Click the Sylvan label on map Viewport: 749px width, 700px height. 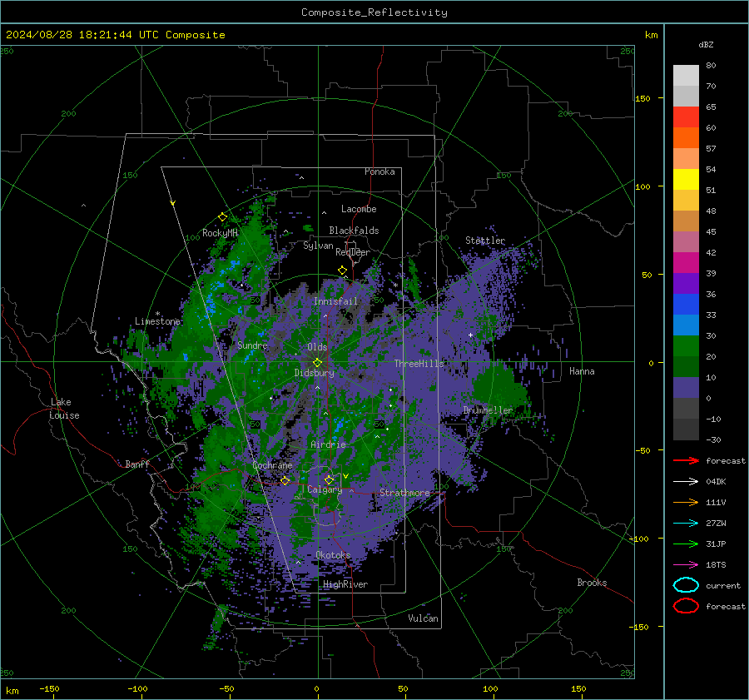(318, 246)
